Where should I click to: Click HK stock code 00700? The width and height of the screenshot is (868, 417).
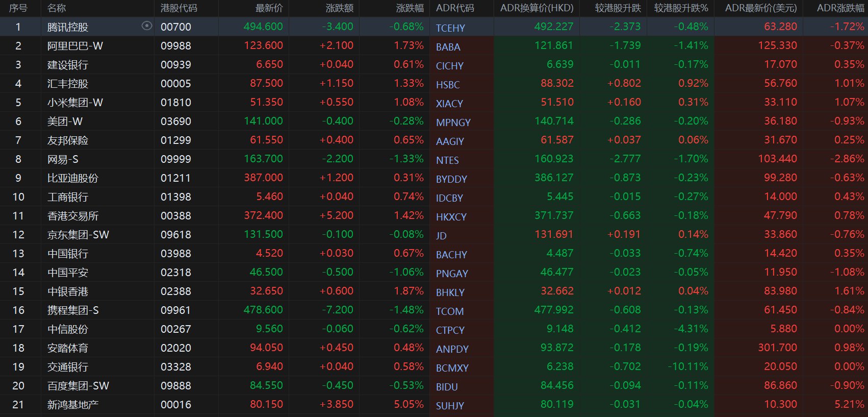176,27
